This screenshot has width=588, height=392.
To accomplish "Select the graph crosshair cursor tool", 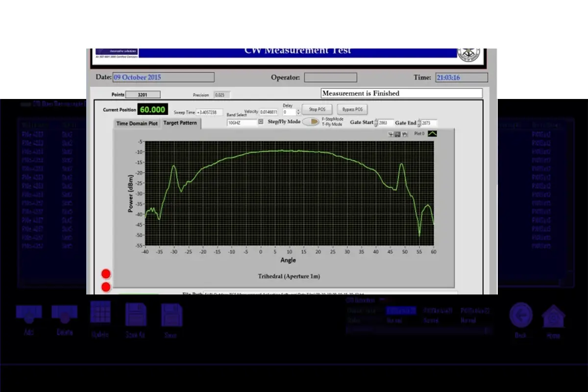I will [x=391, y=134].
